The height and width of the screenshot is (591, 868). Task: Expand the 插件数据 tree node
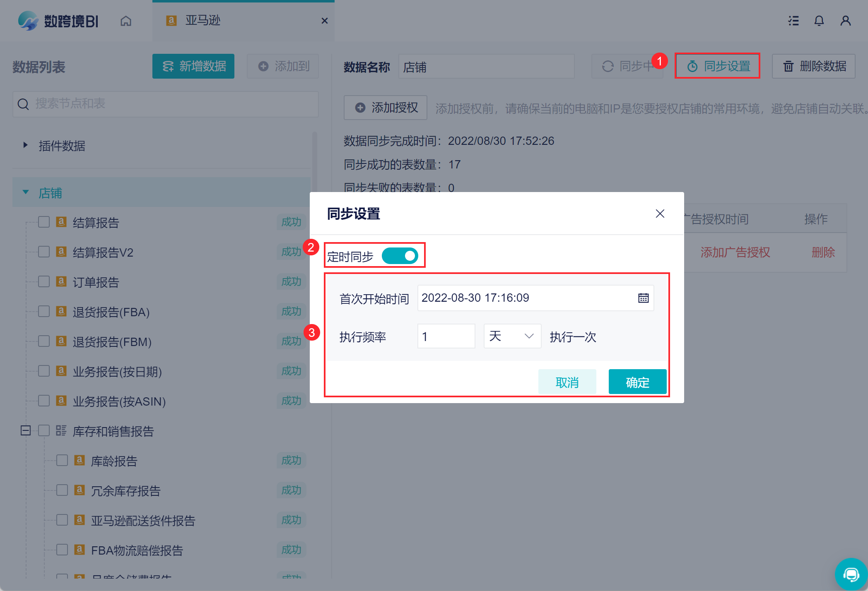pyautogui.click(x=26, y=145)
